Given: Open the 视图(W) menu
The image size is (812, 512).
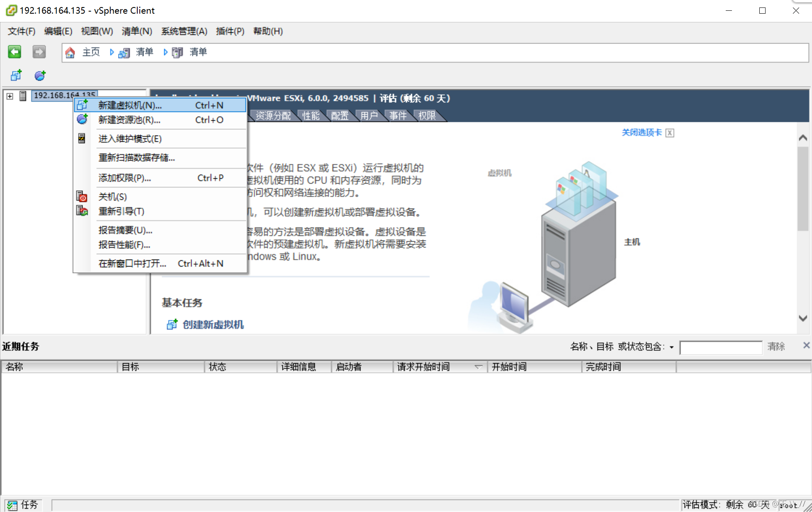Looking at the screenshot, I should [97, 32].
